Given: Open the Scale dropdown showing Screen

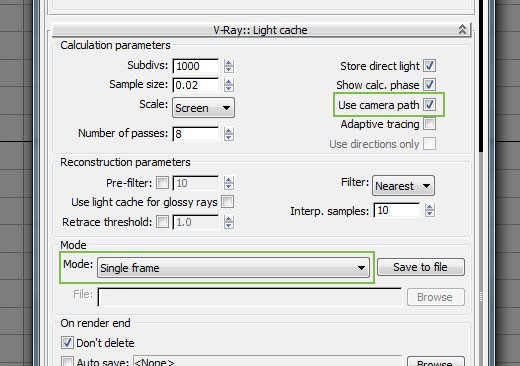Looking at the screenshot, I should (203, 108).
